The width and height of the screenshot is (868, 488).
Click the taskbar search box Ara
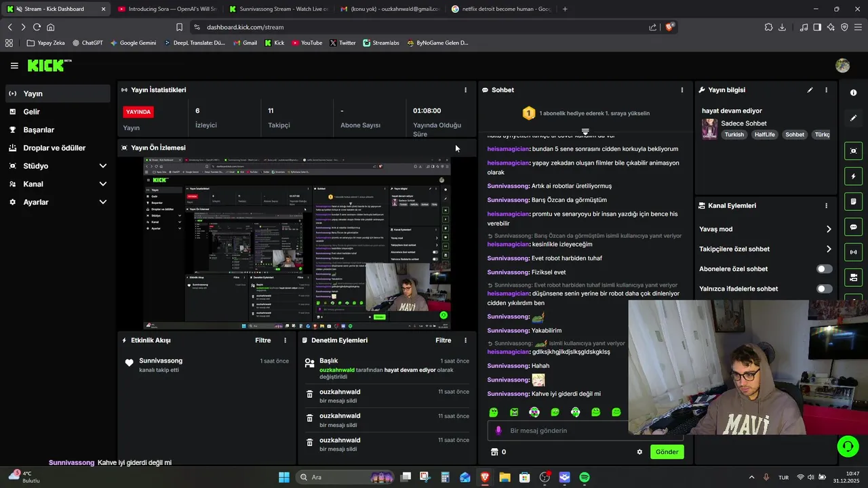coord(346,477)
